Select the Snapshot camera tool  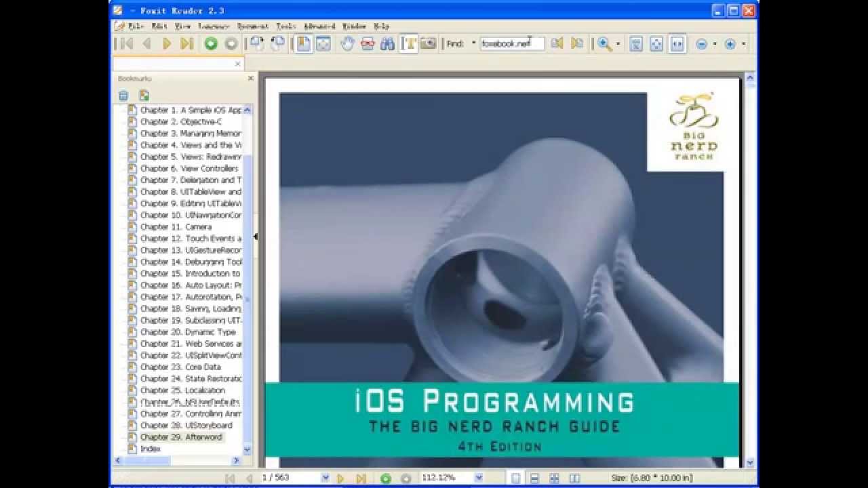pyautogui.click(x=429, y=44)
